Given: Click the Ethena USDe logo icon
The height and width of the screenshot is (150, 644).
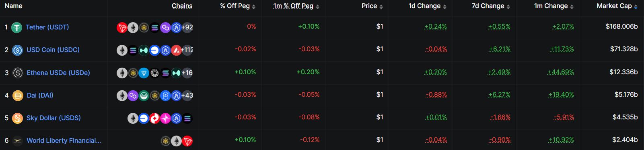Looking at the screenshot, I should 17,73.
